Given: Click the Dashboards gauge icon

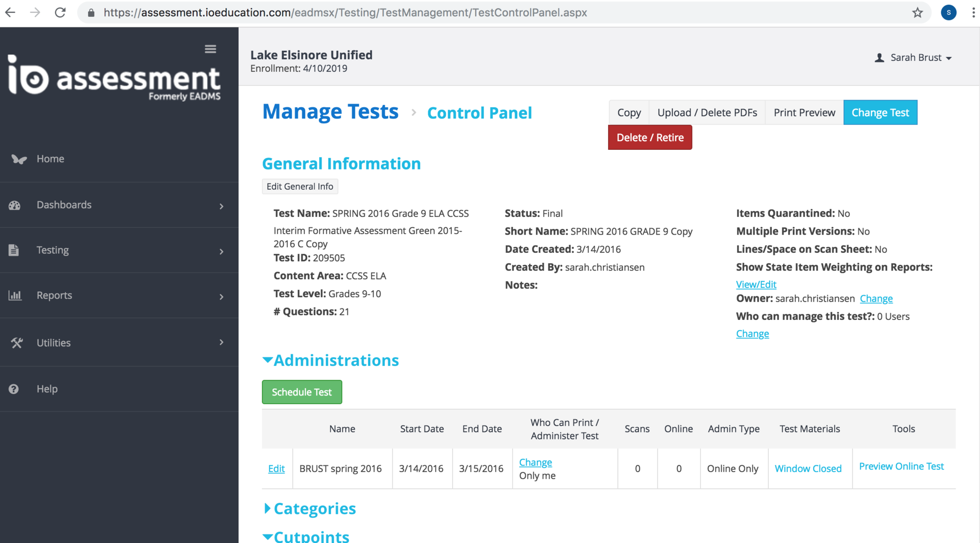Looking at the screenshot, I should click(x=15, y=205).
